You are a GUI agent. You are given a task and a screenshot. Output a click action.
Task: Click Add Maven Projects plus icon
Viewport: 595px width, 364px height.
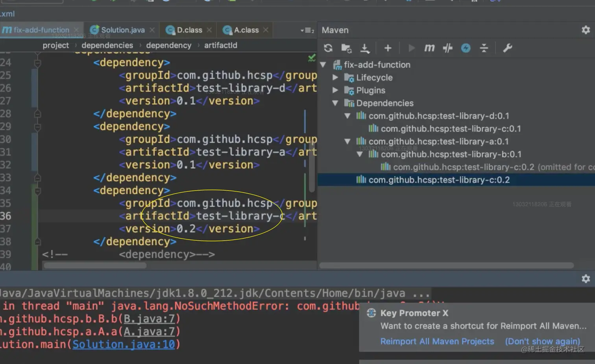click(x=388, y=48)
